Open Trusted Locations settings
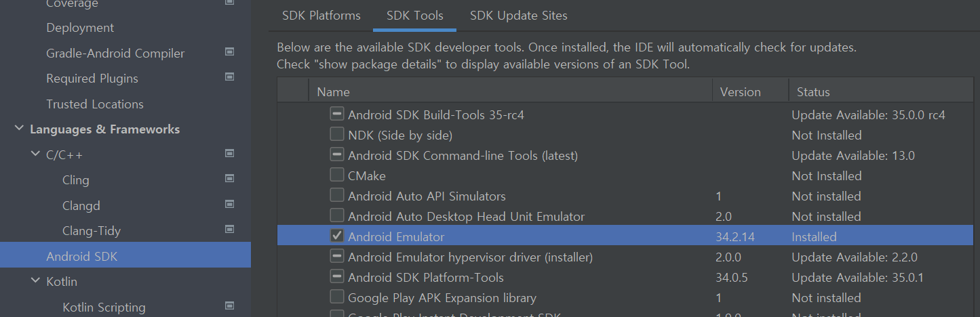The height and width of the screenshot is (317, 980). tap(95, 104)
